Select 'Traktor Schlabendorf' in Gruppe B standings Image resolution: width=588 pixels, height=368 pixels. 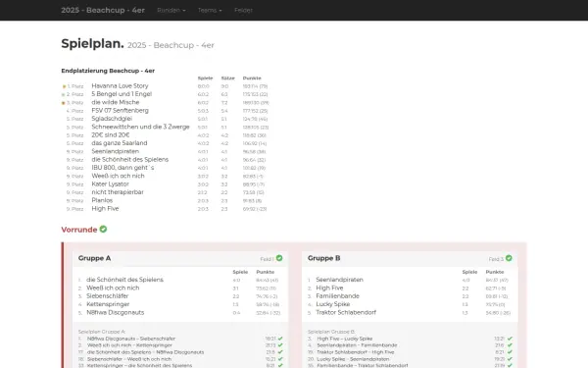point(346,312)
